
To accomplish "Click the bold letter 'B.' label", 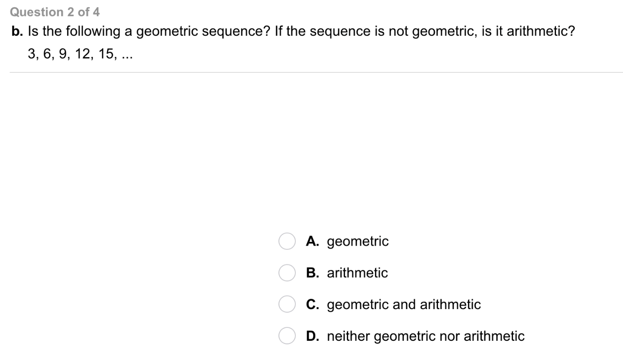I will (x=312, y=273).
